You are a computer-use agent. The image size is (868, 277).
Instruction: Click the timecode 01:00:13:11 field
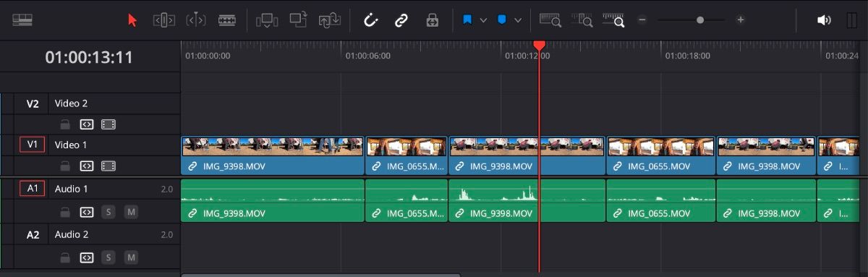click(89, 57)
